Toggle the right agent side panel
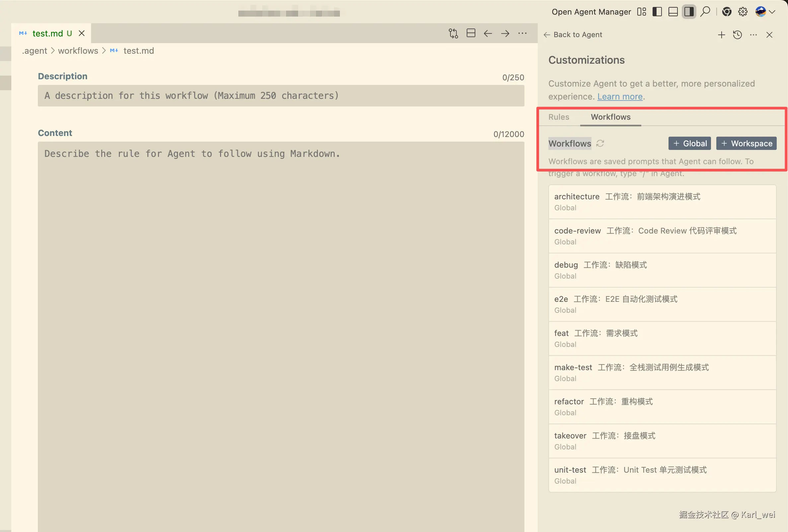This screenshot has width=788, height=532. pyautogui.click(x=689, y=12)
